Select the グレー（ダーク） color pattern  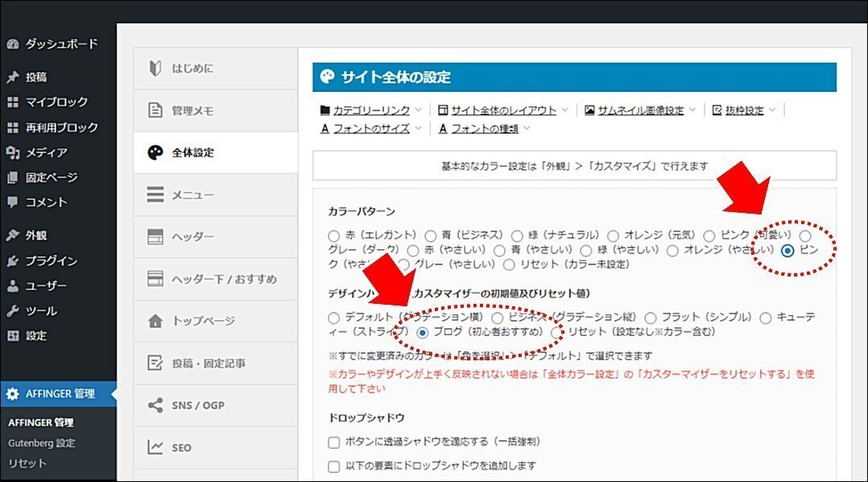click(x=805, y=236)
